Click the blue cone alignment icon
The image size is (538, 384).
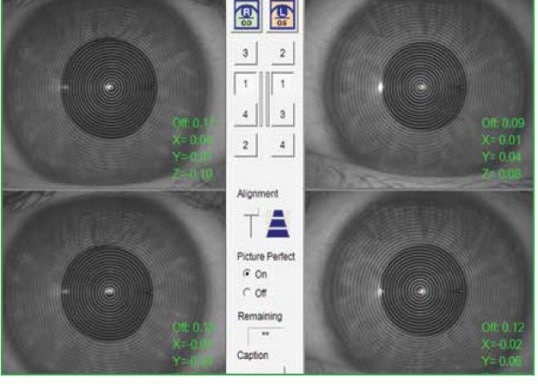pyautogui.click(x=278, y=223)
